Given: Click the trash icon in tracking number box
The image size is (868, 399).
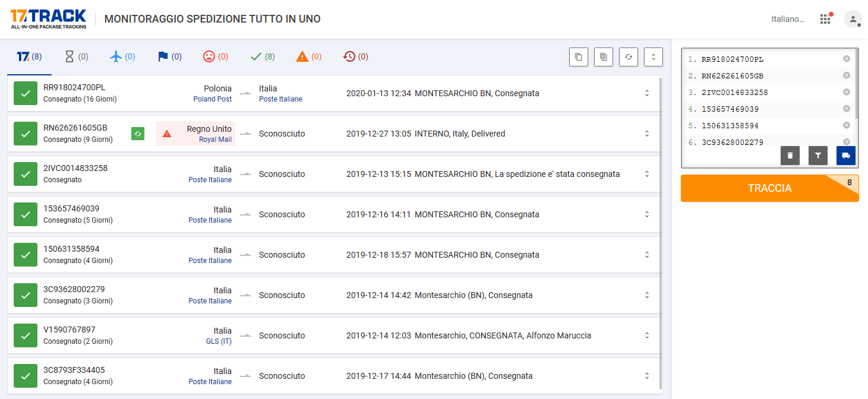Looking at the screenshot, I should tap(790, 156).
